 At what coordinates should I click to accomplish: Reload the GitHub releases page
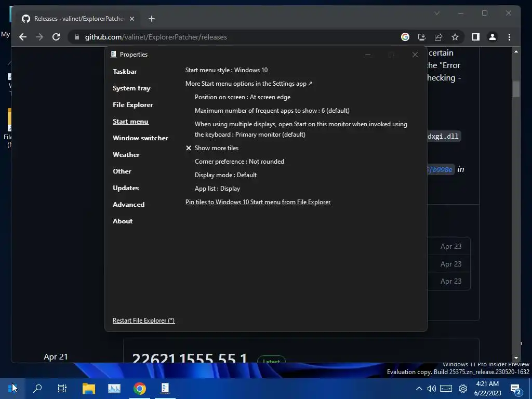tap(56, 37)
